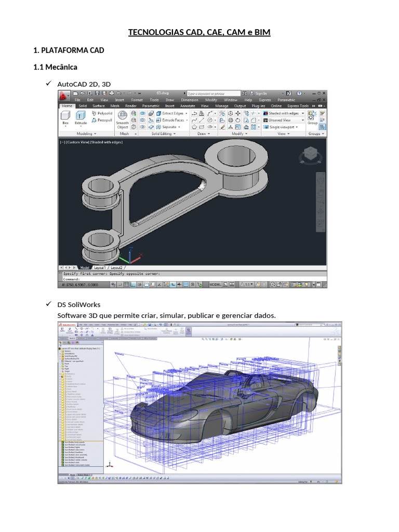
Task: Click the Separate solid tool
Action: click(168, 127)
